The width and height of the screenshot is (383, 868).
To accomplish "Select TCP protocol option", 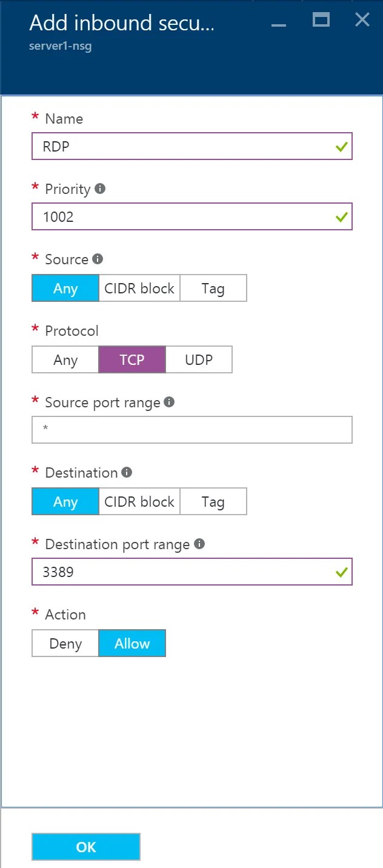I will pos(132,359).
